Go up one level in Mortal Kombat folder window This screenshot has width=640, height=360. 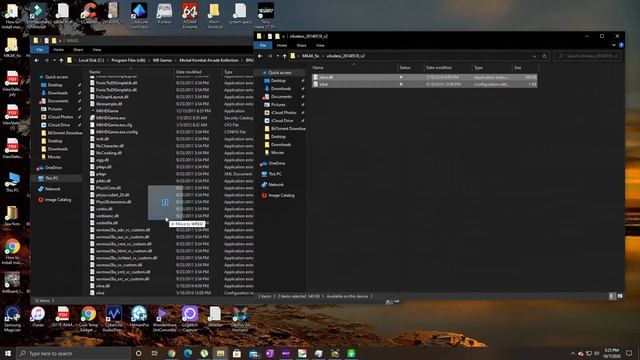point(61,60)
